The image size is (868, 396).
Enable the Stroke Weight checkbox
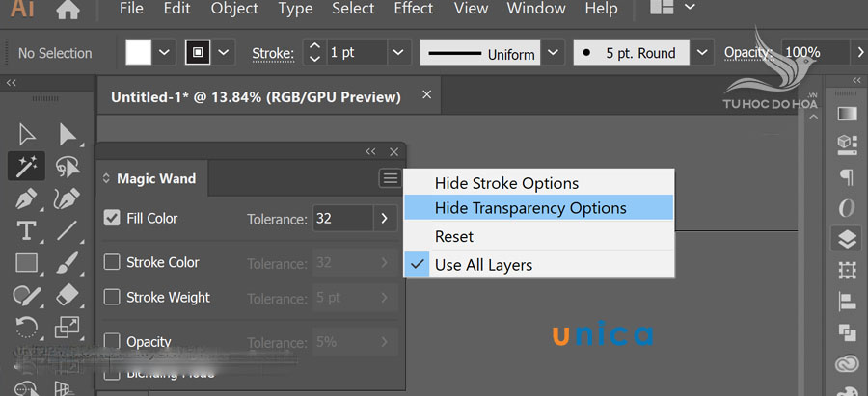112,298
